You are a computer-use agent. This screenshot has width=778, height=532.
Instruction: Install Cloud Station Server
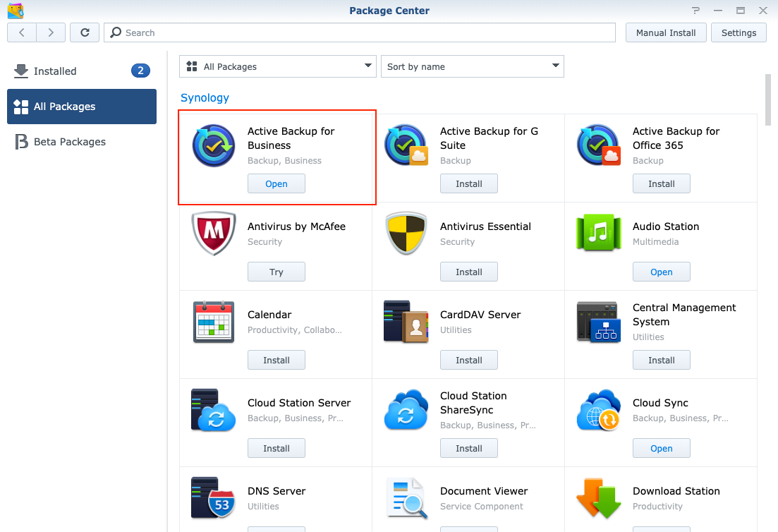(x=276, y=448)
